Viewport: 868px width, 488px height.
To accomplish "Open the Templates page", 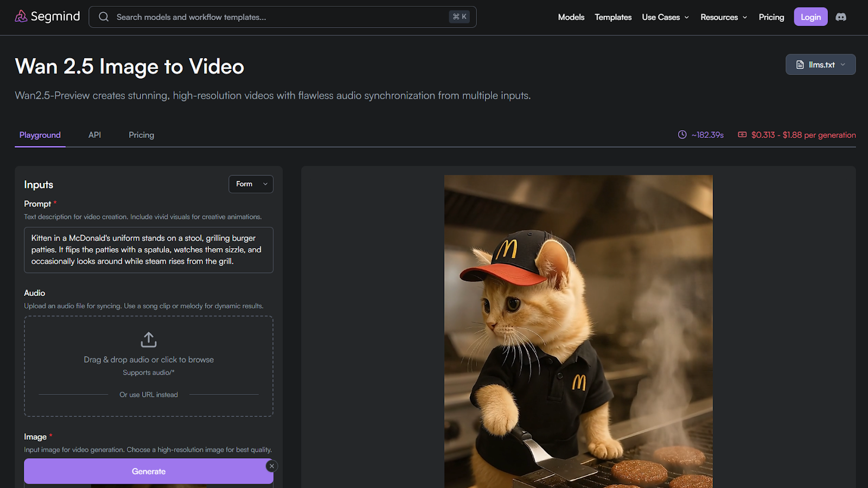I will pos(613,17).
